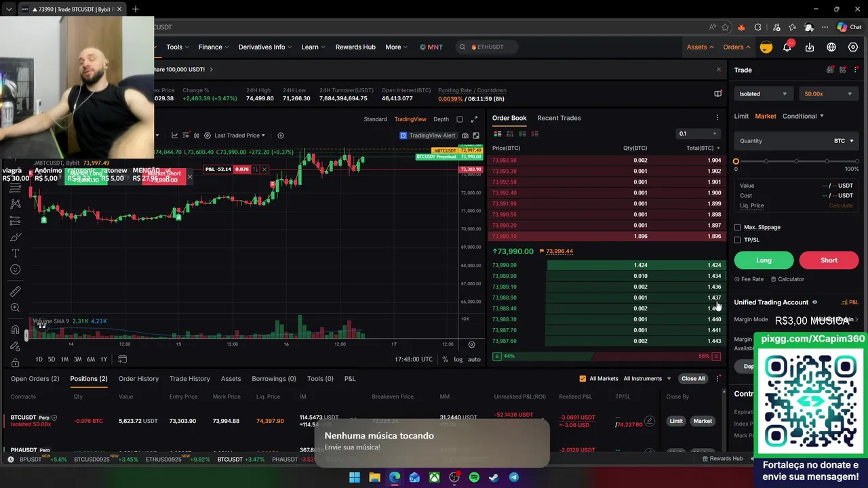Uncheck the All Markets checkbox
This screenshot has width=868, height=488.
point(583,379)
